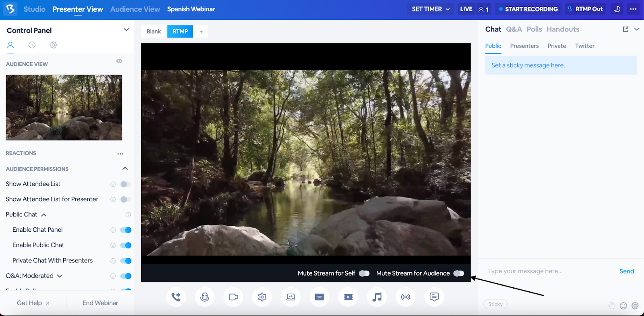Click START RECORDING button

528,9
